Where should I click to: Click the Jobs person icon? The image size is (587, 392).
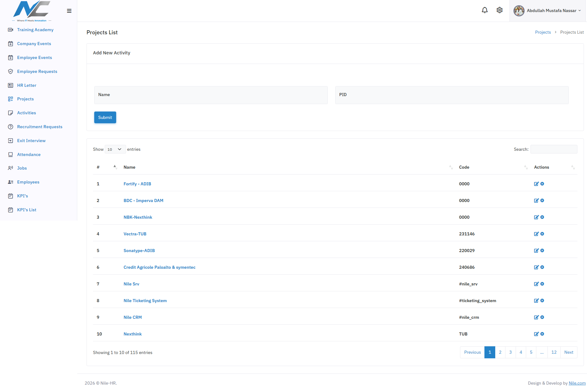(11, 168)
